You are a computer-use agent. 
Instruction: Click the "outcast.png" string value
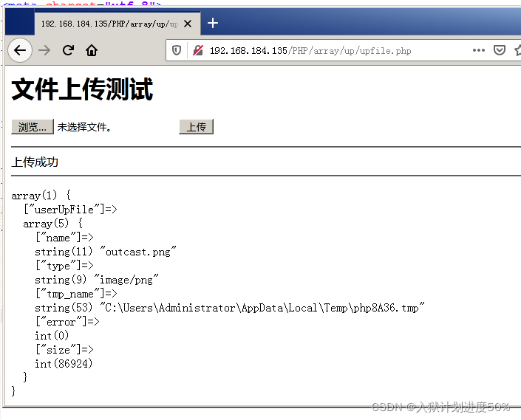pyautogui.click(x=138, y=252)
